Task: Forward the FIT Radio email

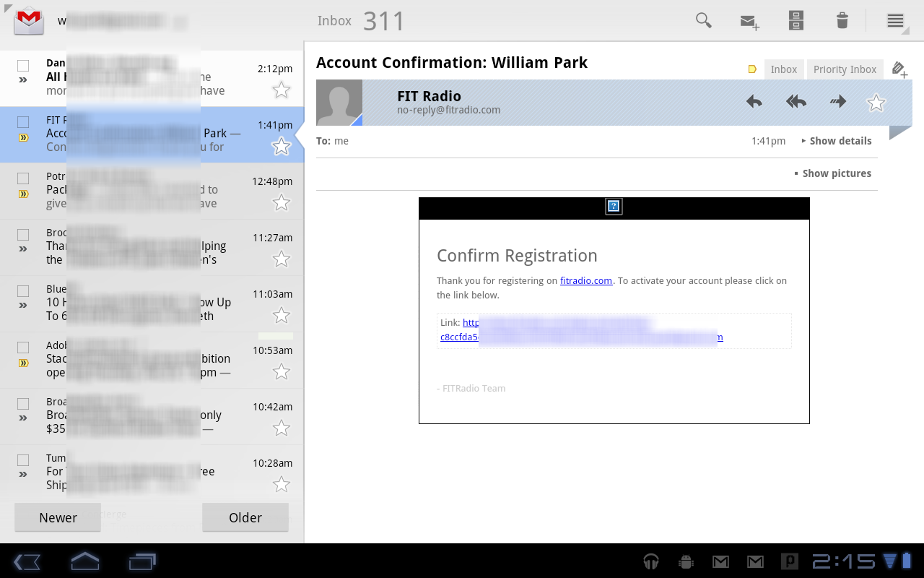Action: coord(838,102)
